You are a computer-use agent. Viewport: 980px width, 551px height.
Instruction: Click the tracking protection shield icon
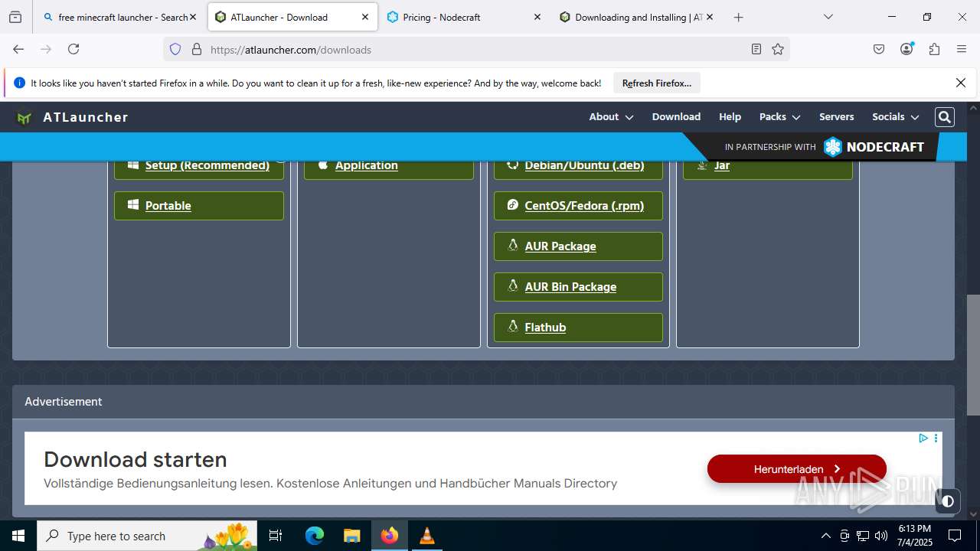click(x=175, y=49)
